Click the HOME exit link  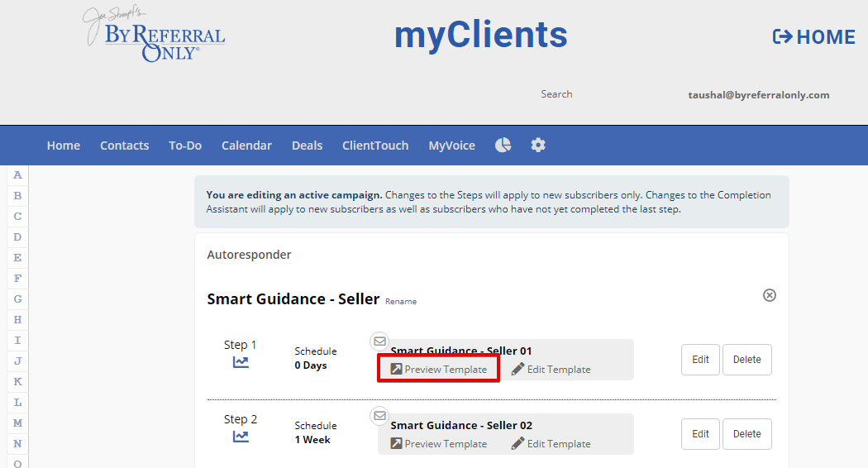pos(813,36)
